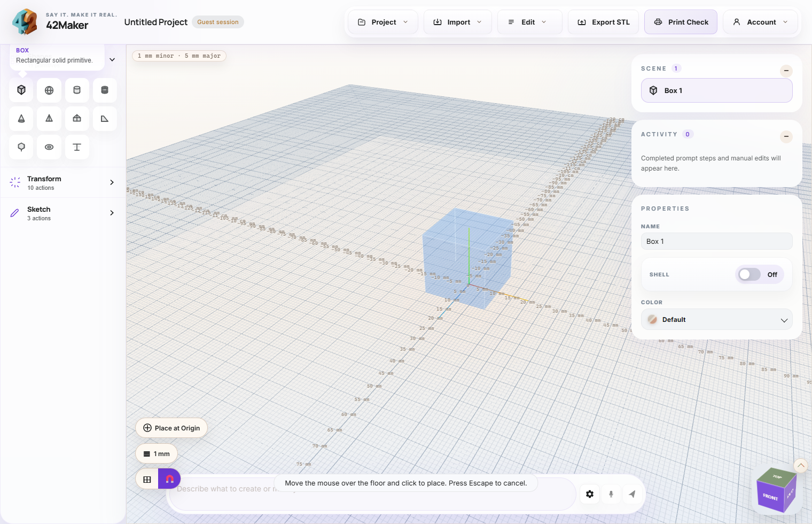This screenshot has width=812, height=524.
Task: Click the send prompt arrow icon
Action: pos(632,494)
